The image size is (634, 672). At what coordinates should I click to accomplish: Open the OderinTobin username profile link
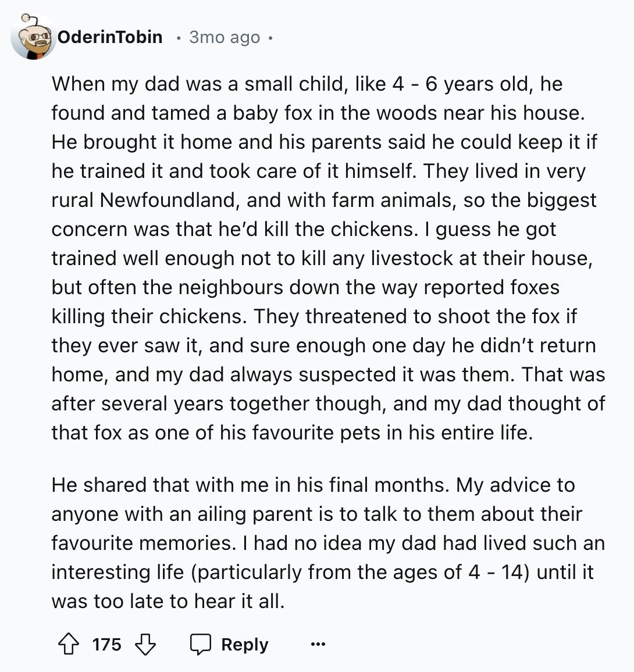[x=110, y=37]
